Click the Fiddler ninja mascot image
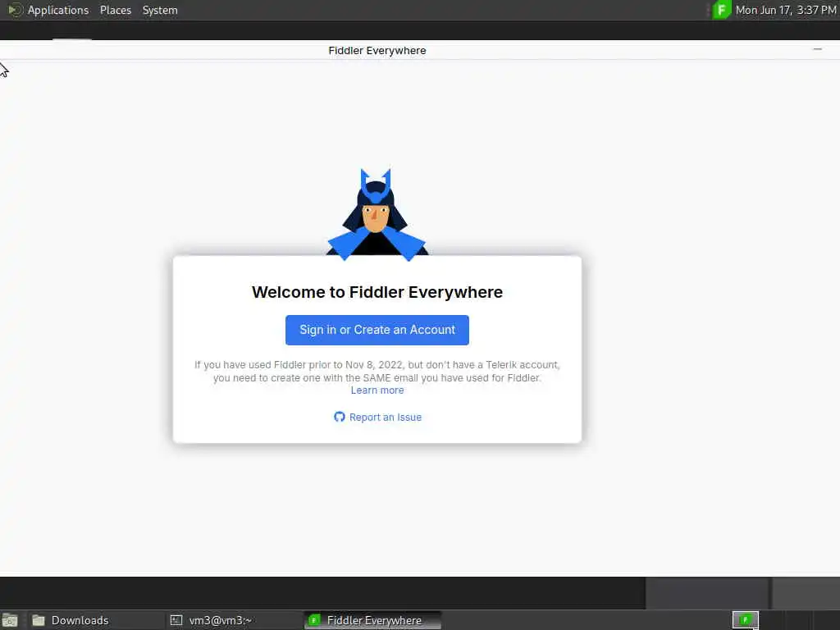The width and height of the screenshot is (840, 630). point(377,214)
